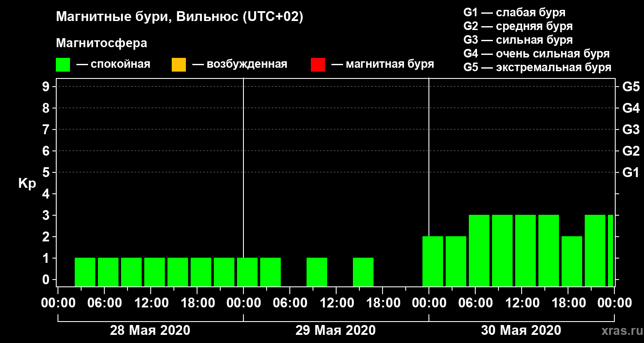Image resolution: width=644 pixels, height=343 pixels.
Task: Click the first Kp 2 bar on 30 May
Action: 433,261
